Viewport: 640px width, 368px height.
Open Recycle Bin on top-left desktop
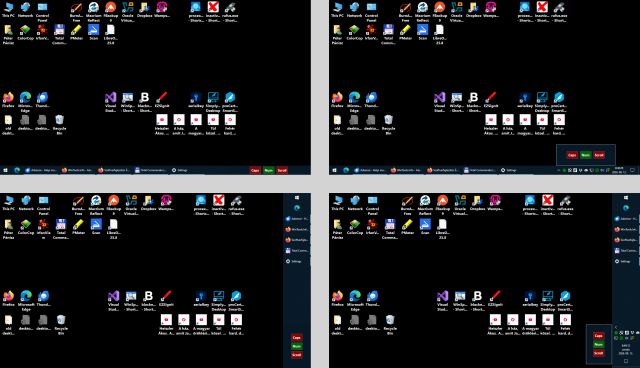(x=59, y=124)
